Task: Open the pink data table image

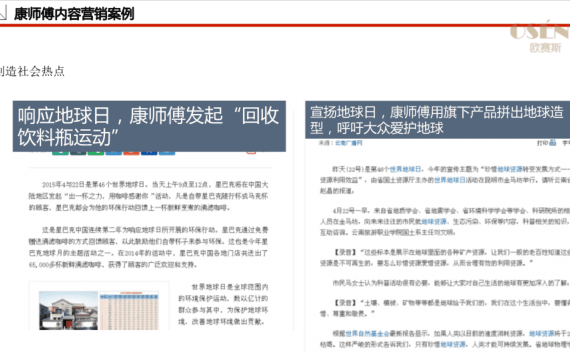Action: (x=129, y=310)
